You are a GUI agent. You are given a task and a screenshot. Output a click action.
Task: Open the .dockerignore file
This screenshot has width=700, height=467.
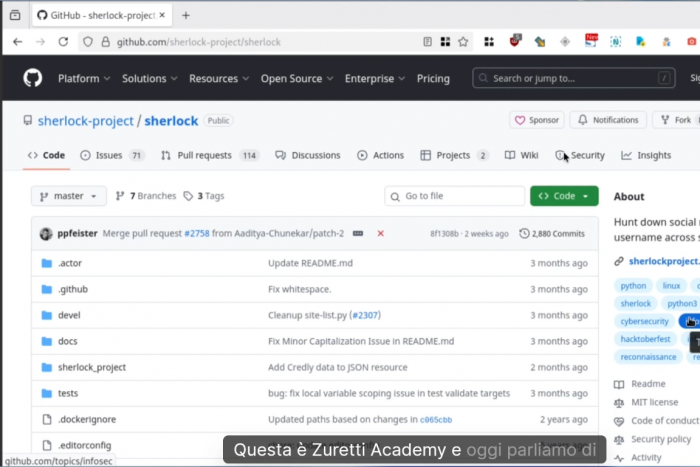coord(87,419)
